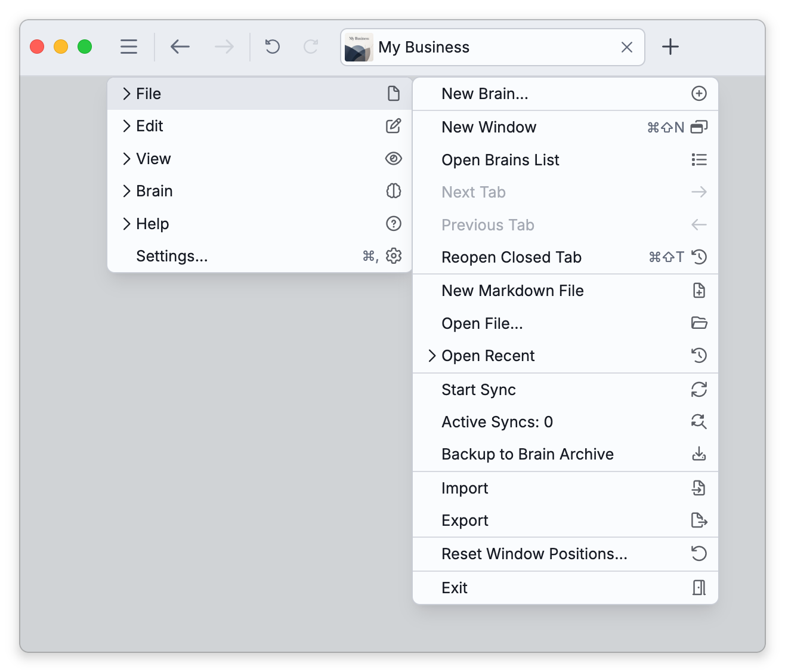785x672 pixels.
Task: Open the Help menu
Action: click(x=259, y=224)
